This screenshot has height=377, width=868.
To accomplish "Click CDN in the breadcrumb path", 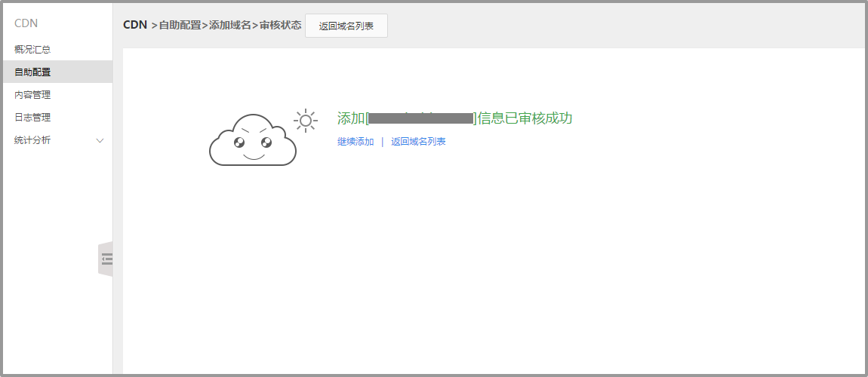I will [x=135, y=25].
